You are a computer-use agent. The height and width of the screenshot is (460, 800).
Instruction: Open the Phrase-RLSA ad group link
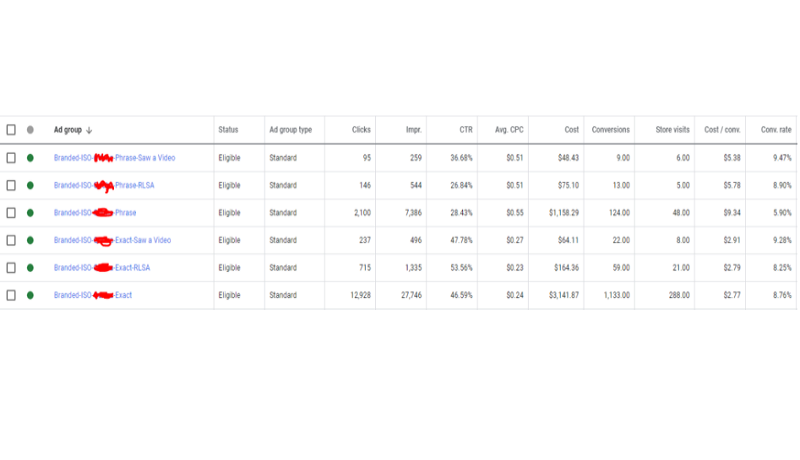click(x=104, y=185)
